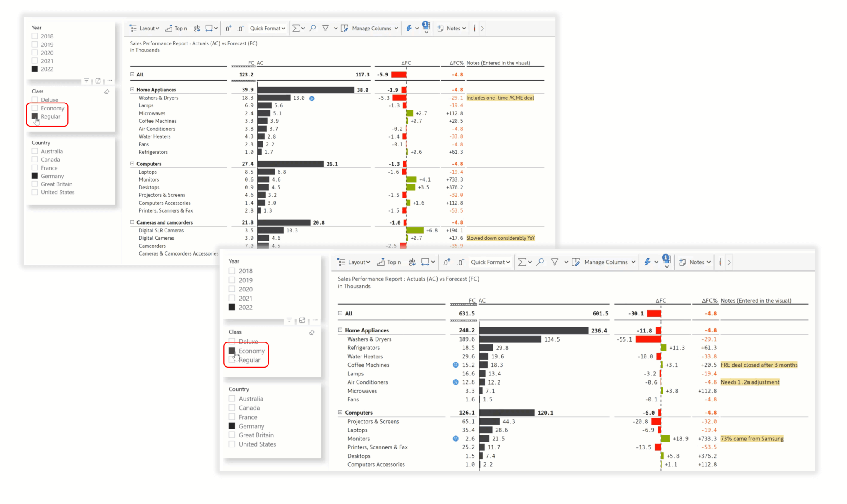Decrease decimal places with the .0- icon
Screen dimensions: 847x504
coord(241,28)
